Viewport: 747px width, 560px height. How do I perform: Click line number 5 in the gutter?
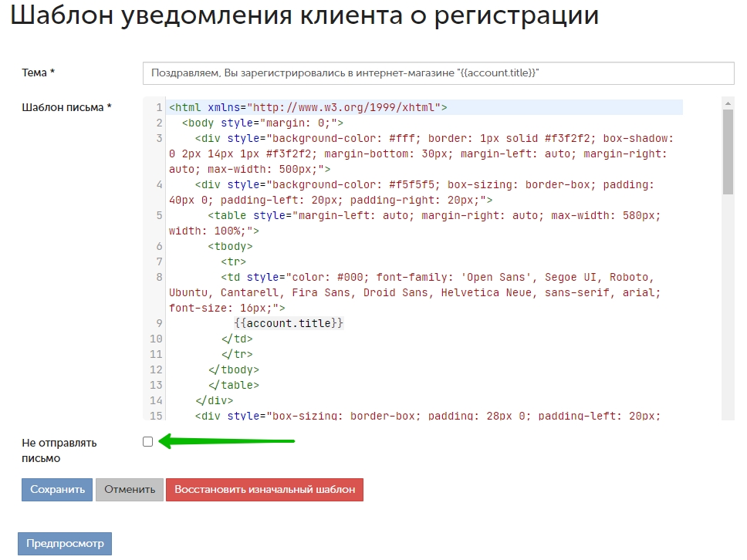(159, 215)
